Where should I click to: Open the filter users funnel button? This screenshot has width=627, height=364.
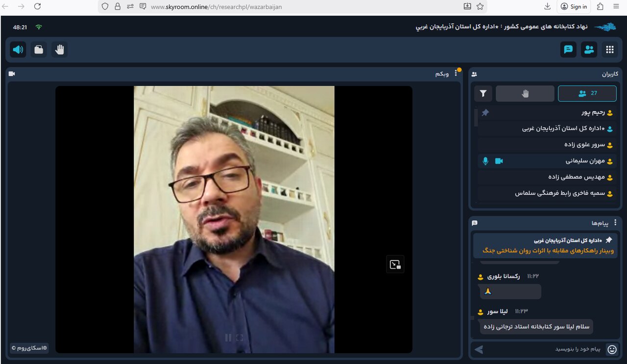click(483, 93)
